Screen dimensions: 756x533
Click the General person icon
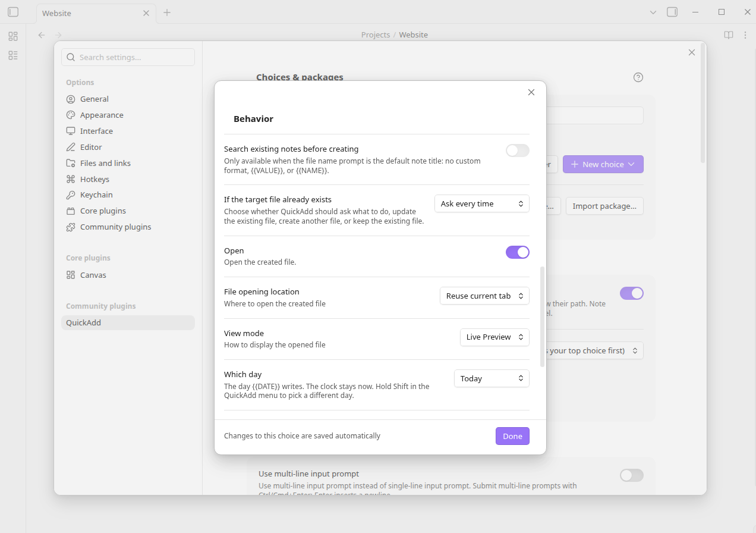tap(71, 99)
